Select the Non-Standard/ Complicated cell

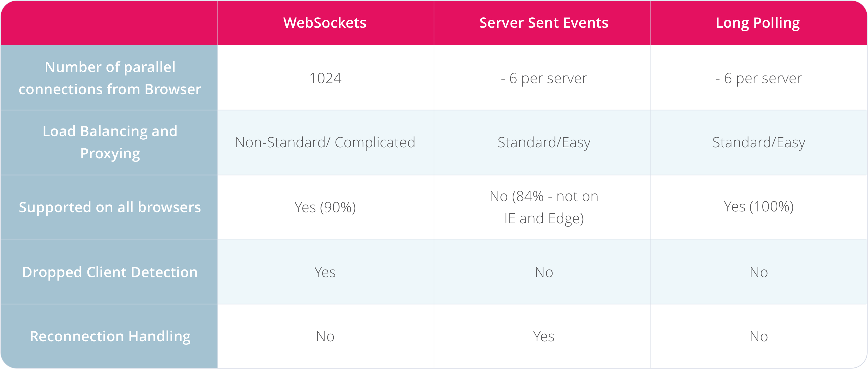tap(325, 142)
